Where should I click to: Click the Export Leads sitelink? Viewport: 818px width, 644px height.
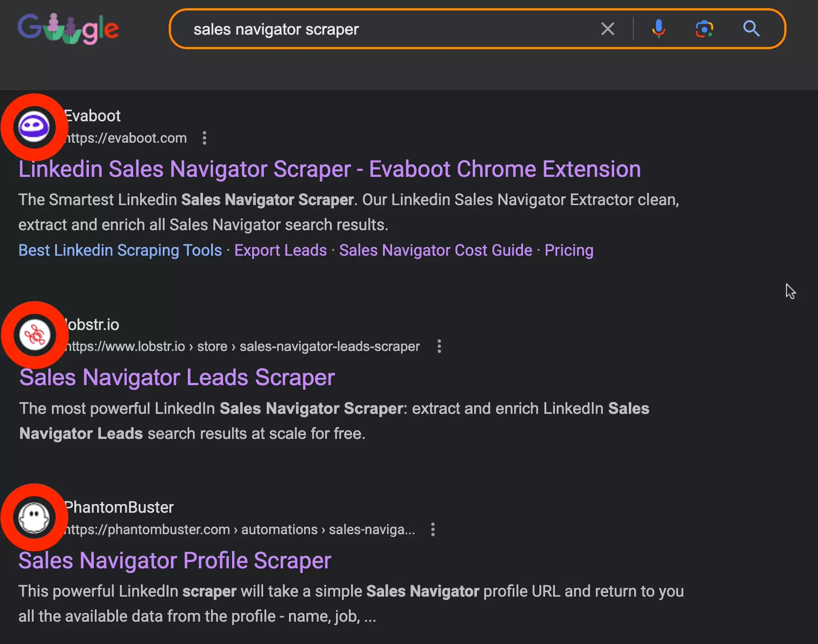click(280, 250)
